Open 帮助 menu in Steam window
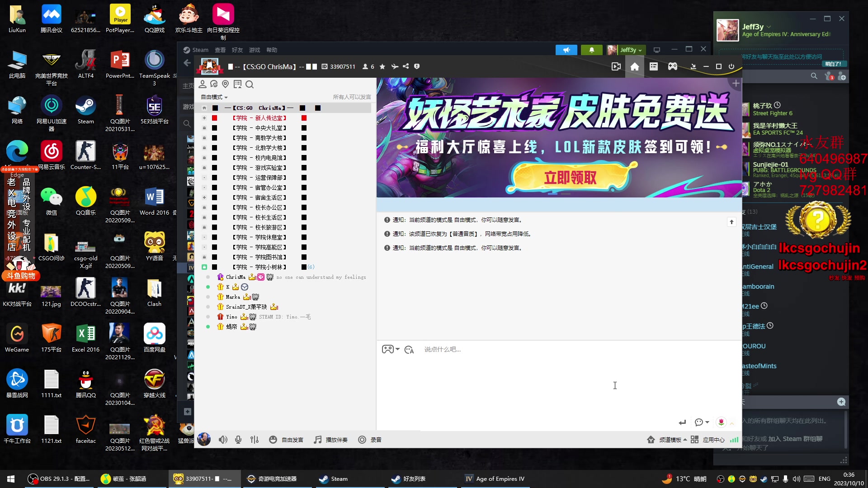 (272, 50)
